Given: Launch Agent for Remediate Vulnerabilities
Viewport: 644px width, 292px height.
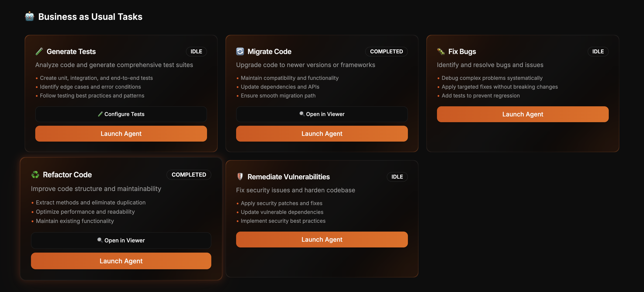Looking at the screenshot, I should (322, 240).
